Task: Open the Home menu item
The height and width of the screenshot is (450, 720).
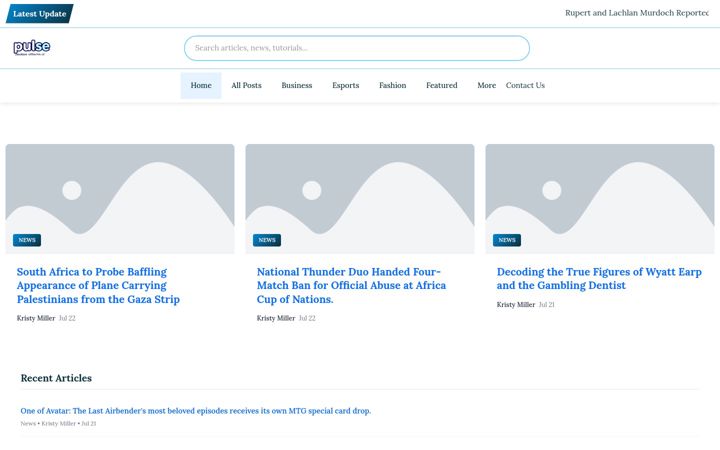Action: [201, 85]
